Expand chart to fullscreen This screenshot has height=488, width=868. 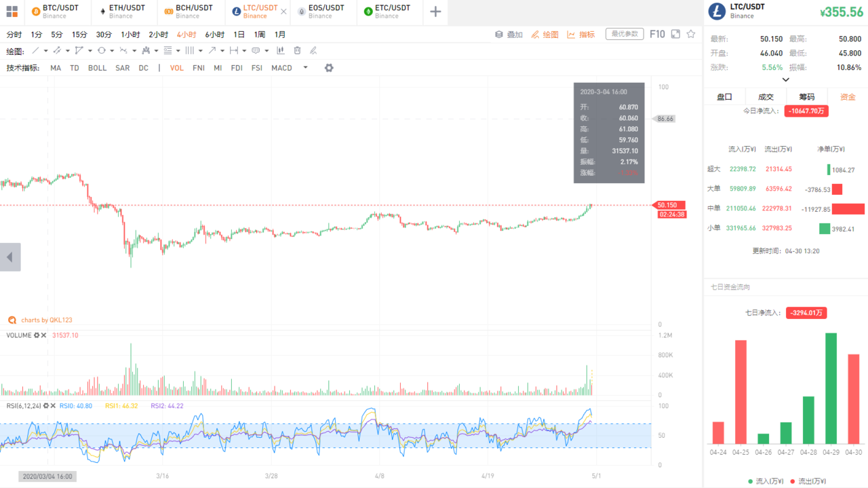pos(675,34)
